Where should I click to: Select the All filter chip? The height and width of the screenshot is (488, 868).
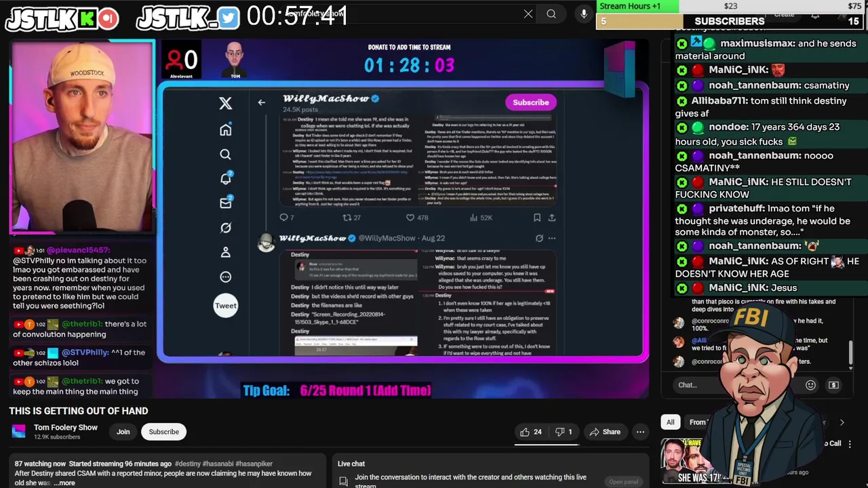pyautogui.click(x=670, y=422)
